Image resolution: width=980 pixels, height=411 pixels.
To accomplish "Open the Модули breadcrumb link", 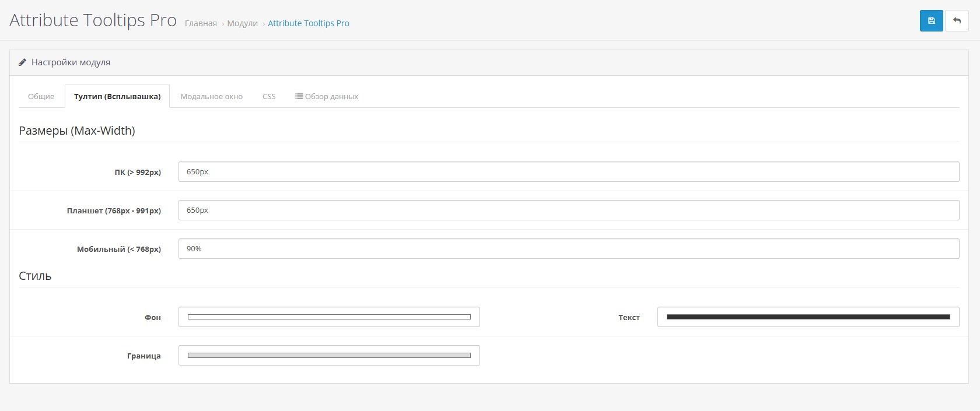I will click(242, 23).
